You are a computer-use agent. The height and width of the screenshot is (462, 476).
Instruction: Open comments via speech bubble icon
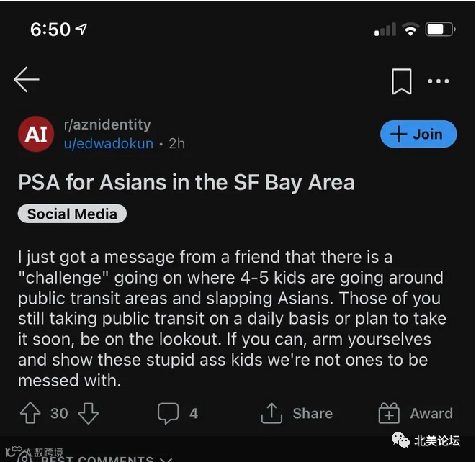[x=168, y=413]
